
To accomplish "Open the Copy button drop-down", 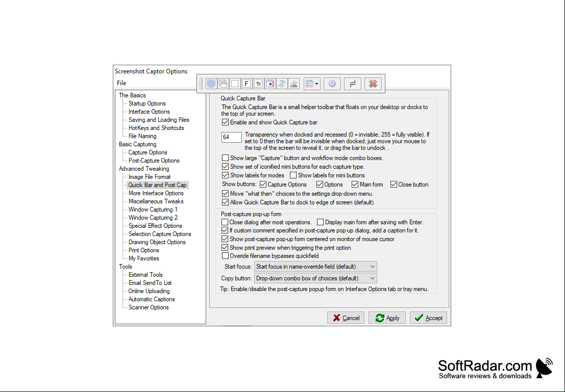I will pyautogui.click(x=315, y=278).
